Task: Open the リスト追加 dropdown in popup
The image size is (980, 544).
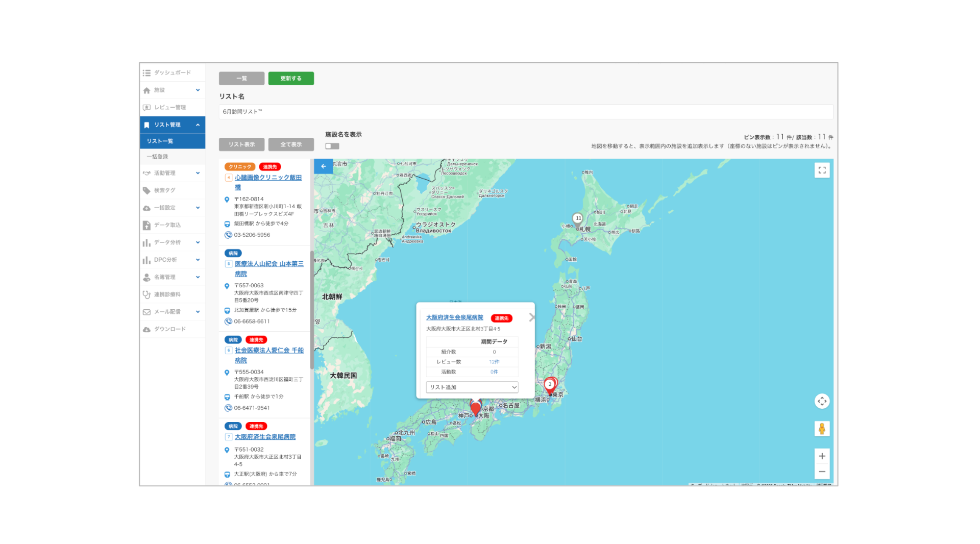Action: tap(472, 387)
